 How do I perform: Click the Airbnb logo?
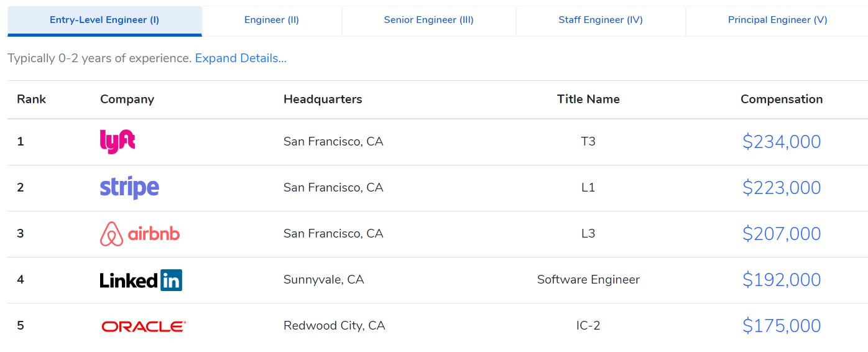[x=140, y=234]
